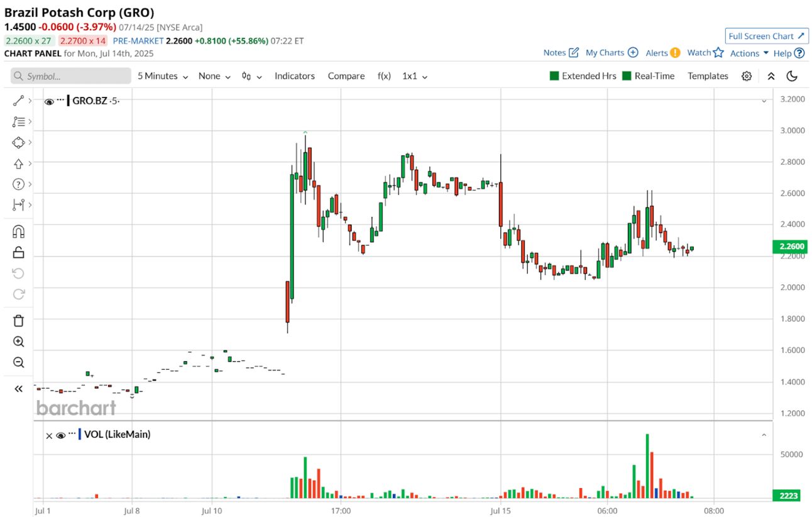Open the candlestick chart type dropdown
This screenshot has width=812, height=517.
251,76
